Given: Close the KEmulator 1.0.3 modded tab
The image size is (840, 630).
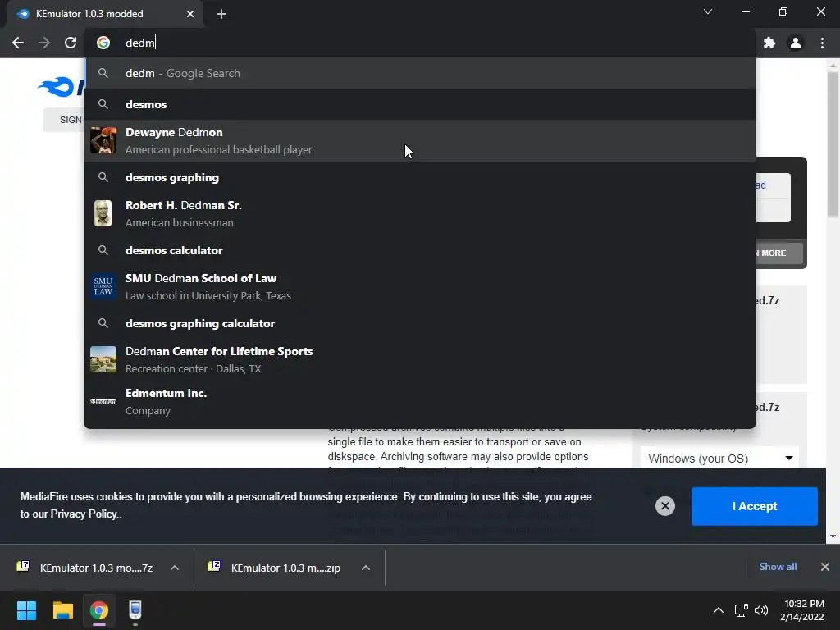Looking at the screenshot, I should 190,14.
